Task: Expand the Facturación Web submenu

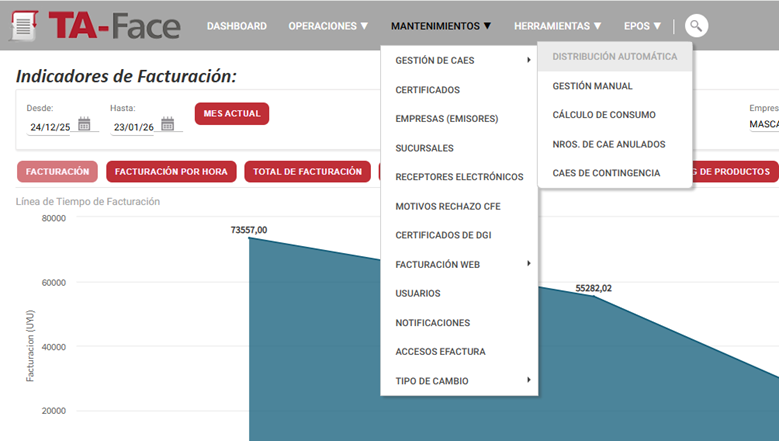Action: click(460, 265)
